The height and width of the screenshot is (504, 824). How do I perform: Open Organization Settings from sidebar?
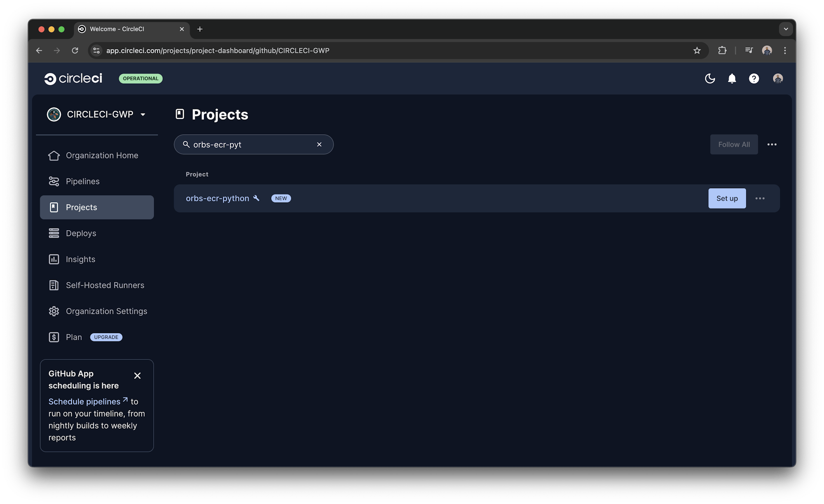(106, 311)
